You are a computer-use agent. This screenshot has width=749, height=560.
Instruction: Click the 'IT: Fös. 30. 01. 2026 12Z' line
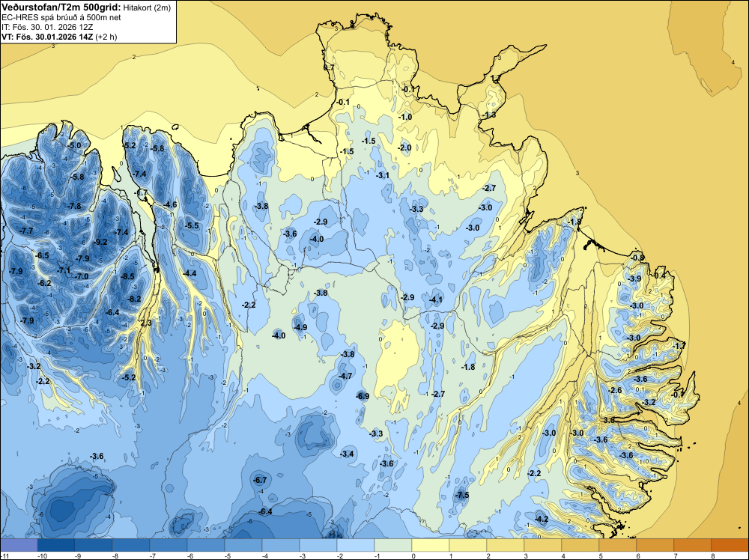tap(47, 27)
